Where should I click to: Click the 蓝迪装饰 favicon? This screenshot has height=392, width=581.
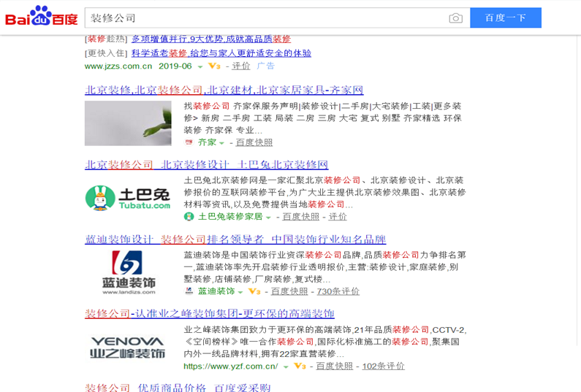(x=189, y=291)
